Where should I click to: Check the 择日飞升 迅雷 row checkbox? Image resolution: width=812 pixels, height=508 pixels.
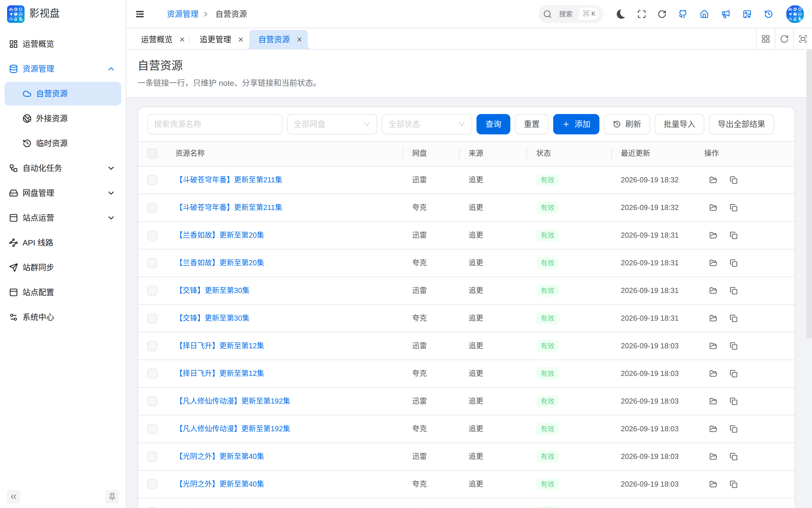pyautogui.click(x=152, y=346)
